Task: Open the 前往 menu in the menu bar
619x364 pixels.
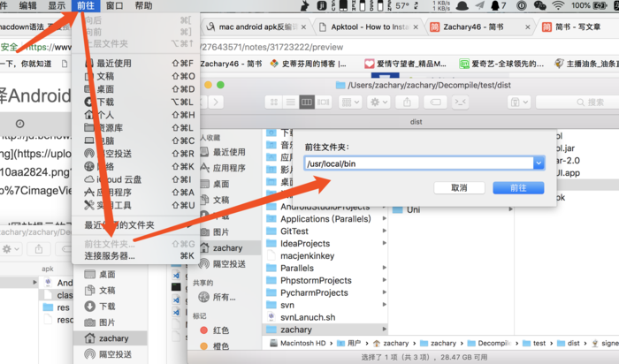Action: 85,5
